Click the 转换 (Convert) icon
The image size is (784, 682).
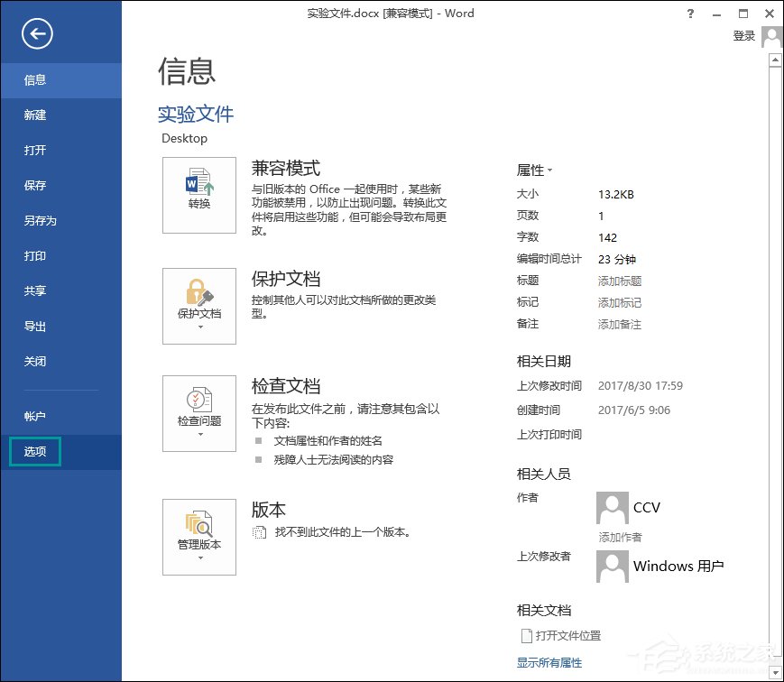198,194
